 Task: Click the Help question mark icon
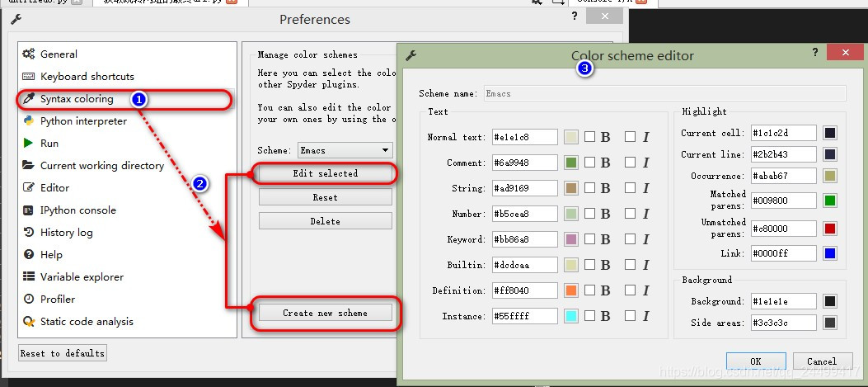[28, 254]
